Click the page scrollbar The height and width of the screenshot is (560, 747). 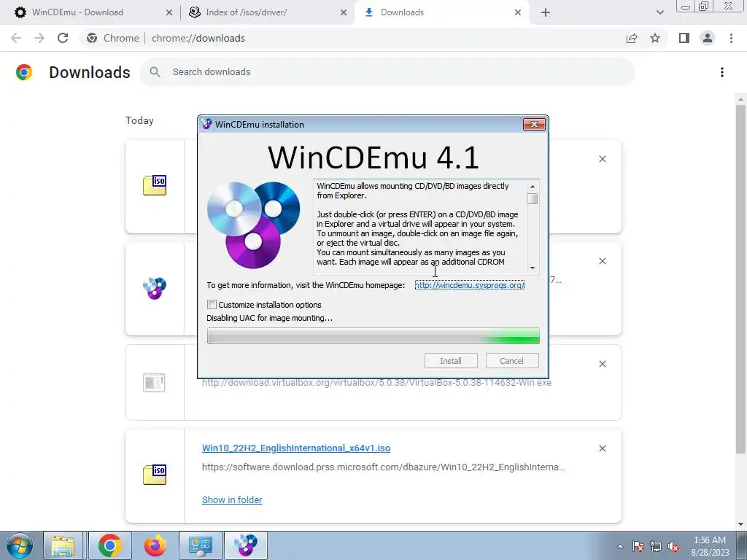click(740, 279)
